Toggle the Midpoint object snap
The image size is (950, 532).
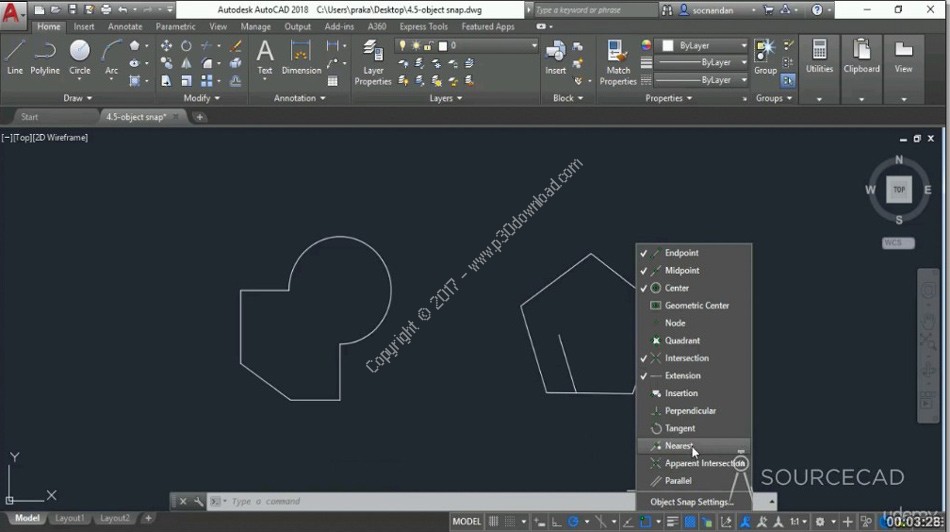pos(682,271)
